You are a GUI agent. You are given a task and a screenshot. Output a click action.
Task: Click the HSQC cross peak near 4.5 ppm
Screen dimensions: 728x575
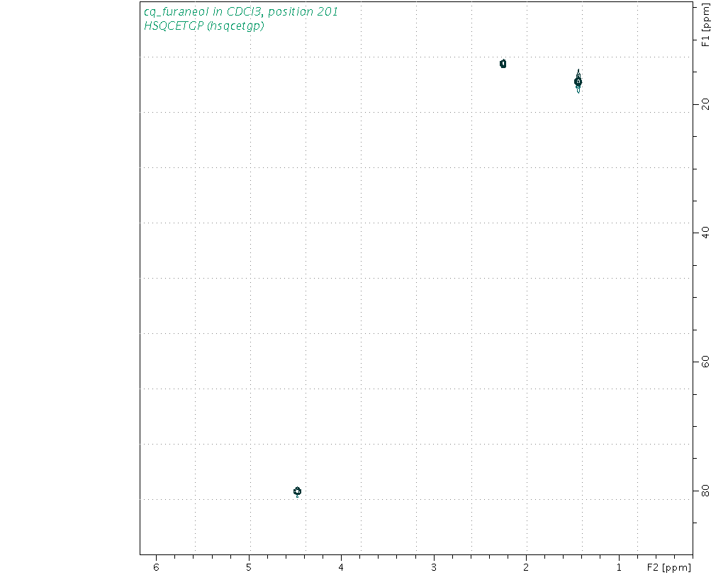(x=297, y=491)
